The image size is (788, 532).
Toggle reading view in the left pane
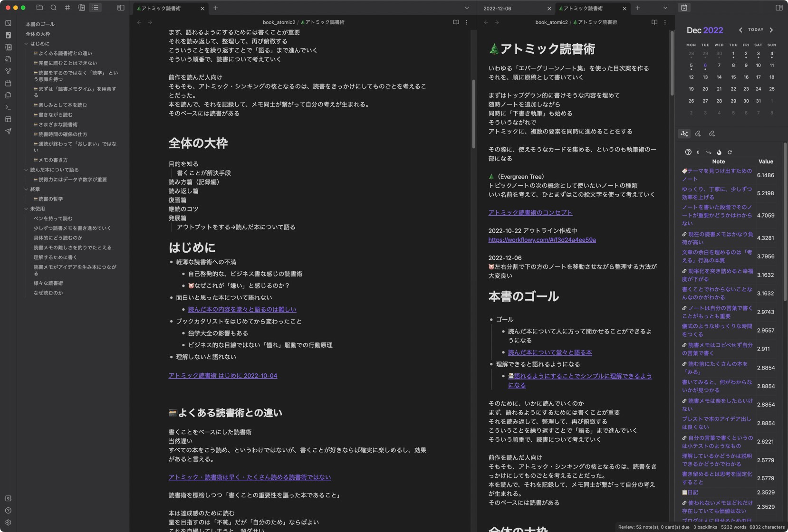pos(456,22)
